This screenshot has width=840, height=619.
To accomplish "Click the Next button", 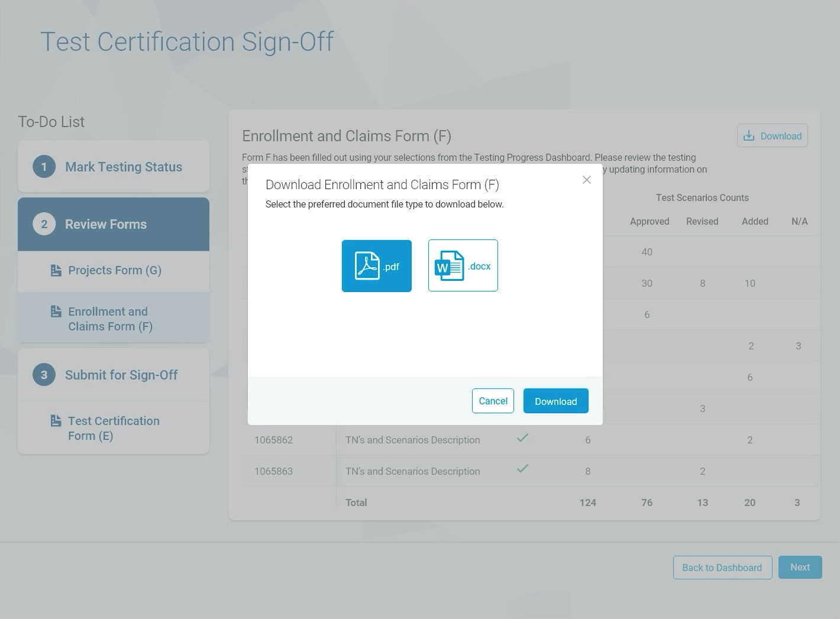I will coord(800,567).
